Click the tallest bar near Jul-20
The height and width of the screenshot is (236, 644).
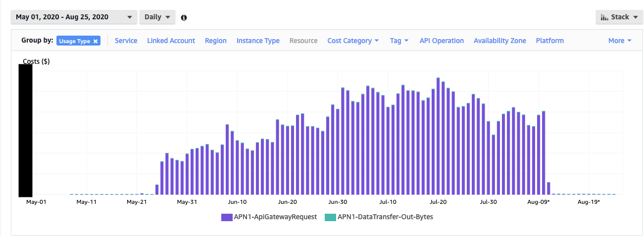(x=438, y=136)
